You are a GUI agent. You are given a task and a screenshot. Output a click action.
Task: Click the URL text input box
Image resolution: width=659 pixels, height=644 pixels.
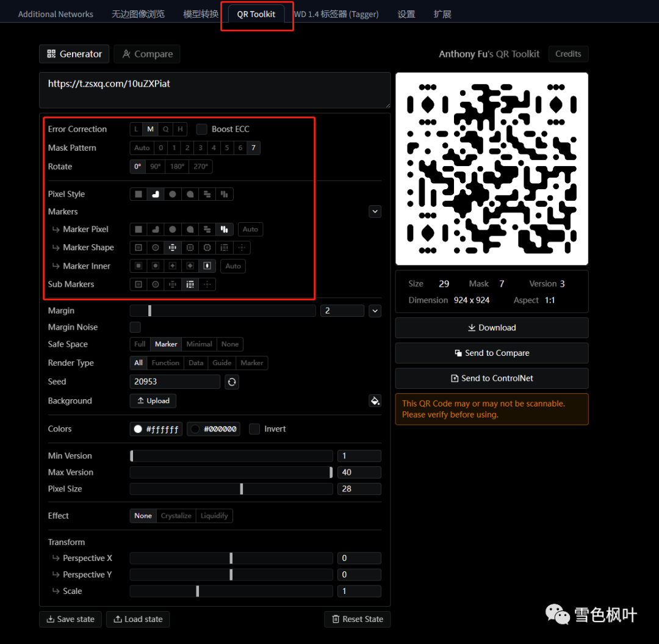[215, 90]
